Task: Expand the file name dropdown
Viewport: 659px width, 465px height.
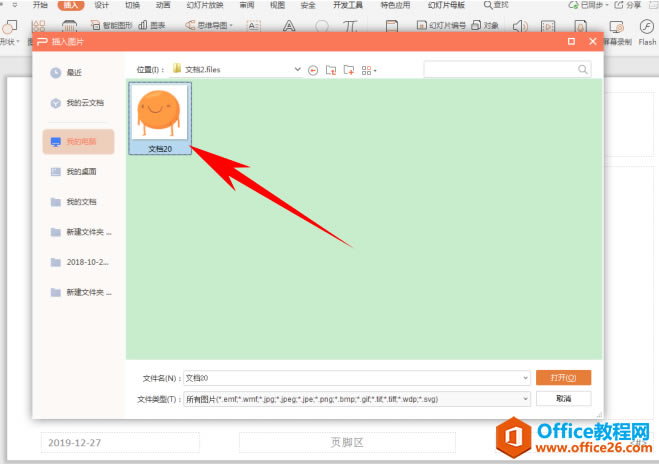Action: coord(525,378)
